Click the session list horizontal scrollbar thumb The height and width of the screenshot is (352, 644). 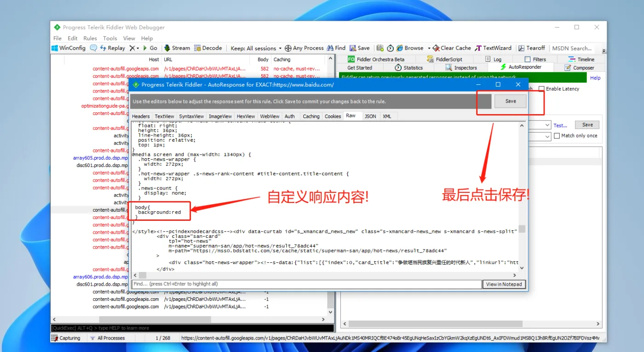coord(155,319)
